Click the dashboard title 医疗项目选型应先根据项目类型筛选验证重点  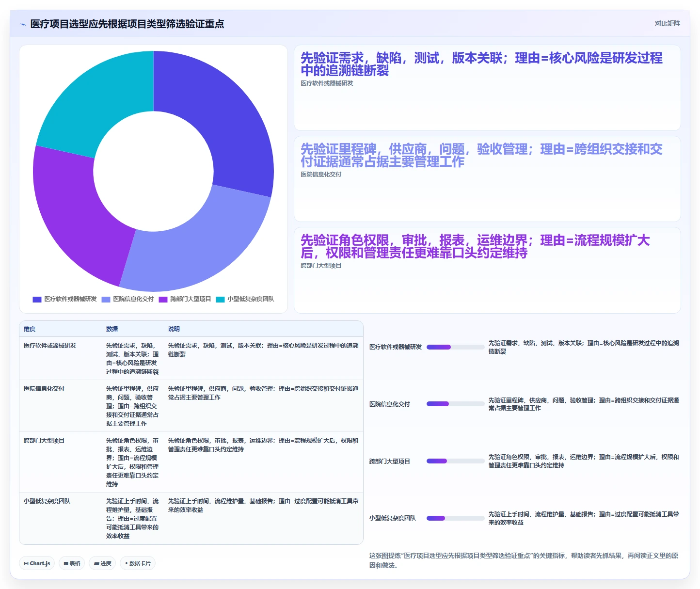click(x=127, y=24)
